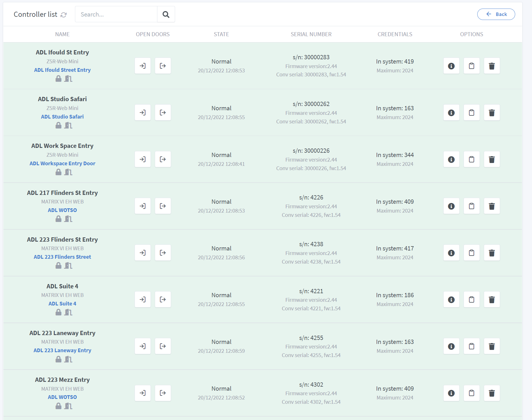532x420 pixels.
Task: Delete the ADL 223 Mezz Entry controller
Action: point(492,393)
